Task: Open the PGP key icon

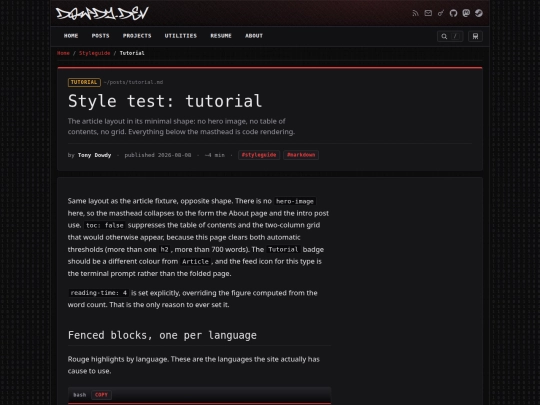Action: [x=441, y=13]
